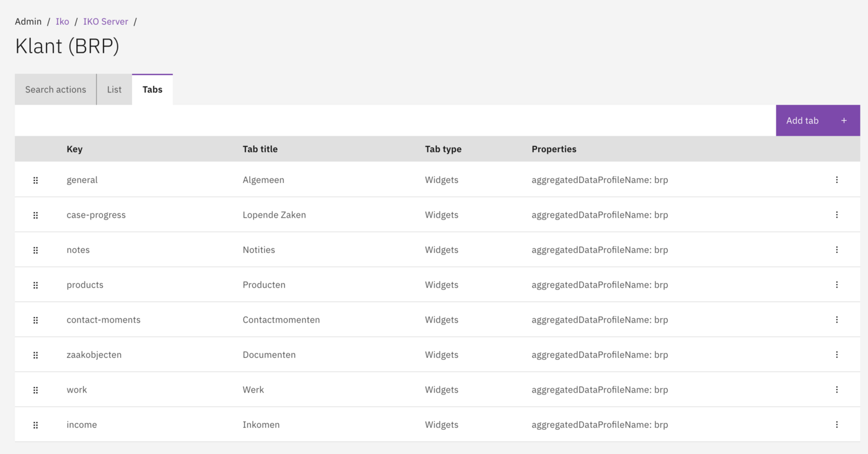Screen dimensions: 868x454
Task: Grab the drag handle for the income row
Action: tap(35, 425)
